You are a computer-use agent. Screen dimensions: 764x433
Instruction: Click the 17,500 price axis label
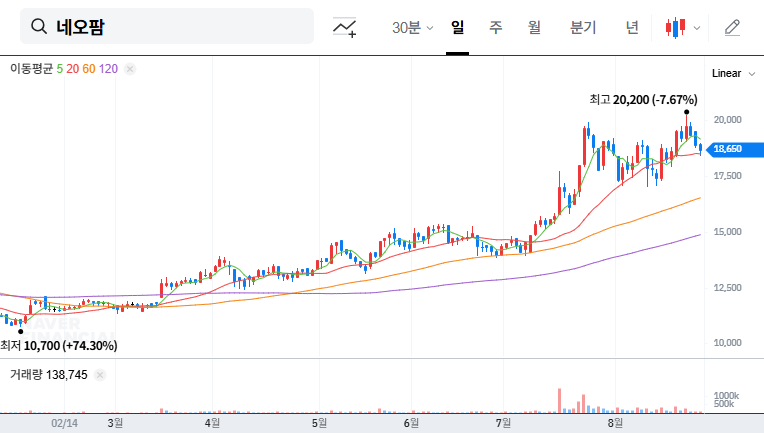727,176
